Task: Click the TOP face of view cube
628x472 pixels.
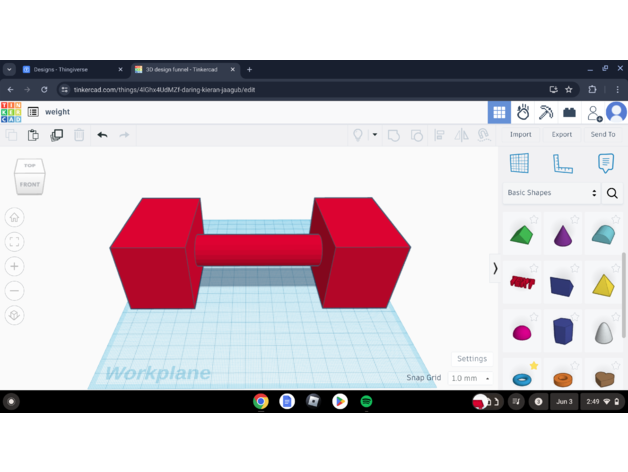Action: click(30, 167)
